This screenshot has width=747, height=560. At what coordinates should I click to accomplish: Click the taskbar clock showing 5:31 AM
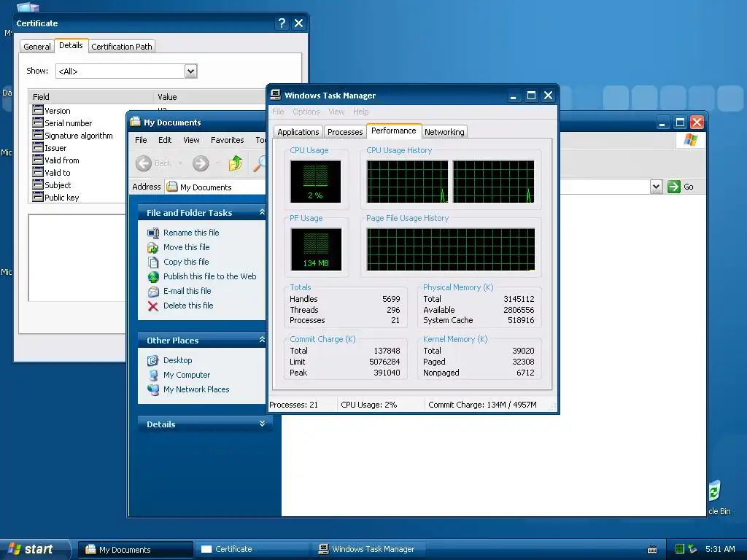click(720, 549)
